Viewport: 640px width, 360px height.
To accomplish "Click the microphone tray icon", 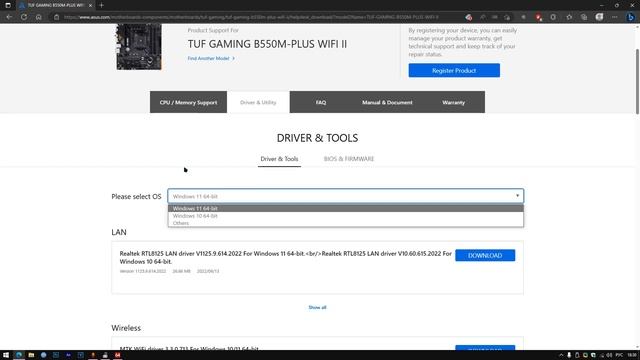I will click(x=569, y=355).
